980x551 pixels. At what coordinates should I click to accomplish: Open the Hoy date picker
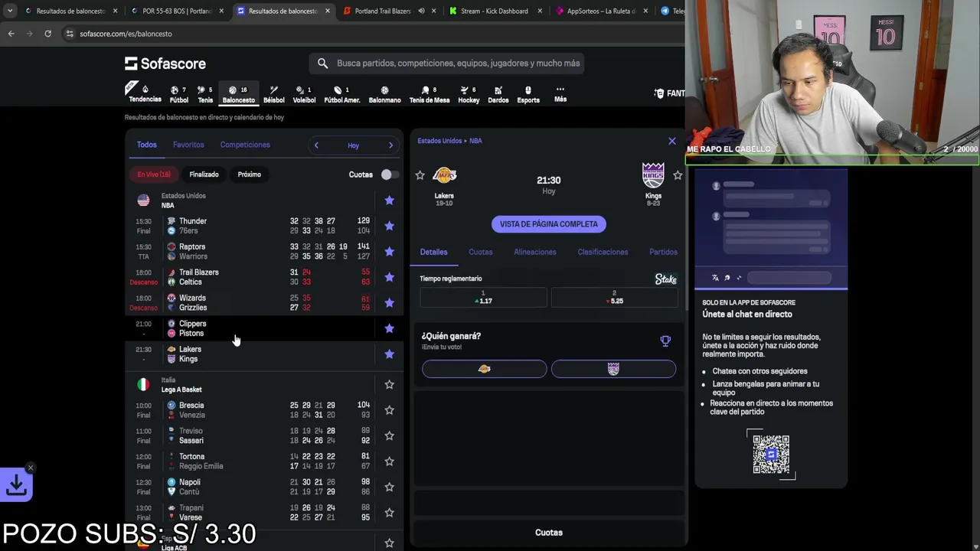[353, 145]
